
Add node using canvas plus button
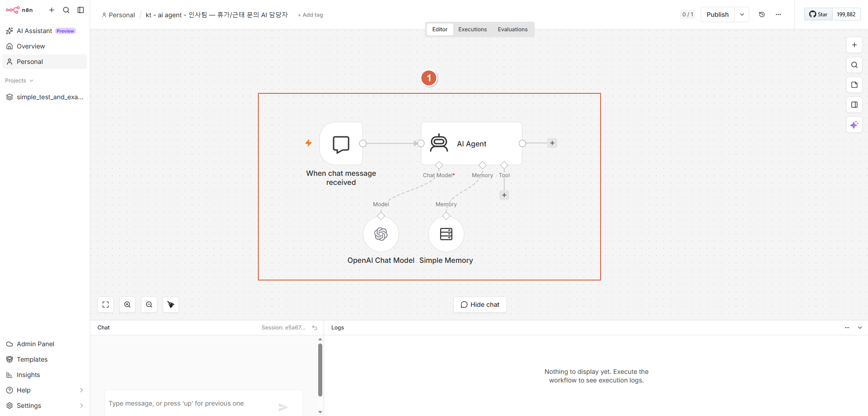point(854,45)
